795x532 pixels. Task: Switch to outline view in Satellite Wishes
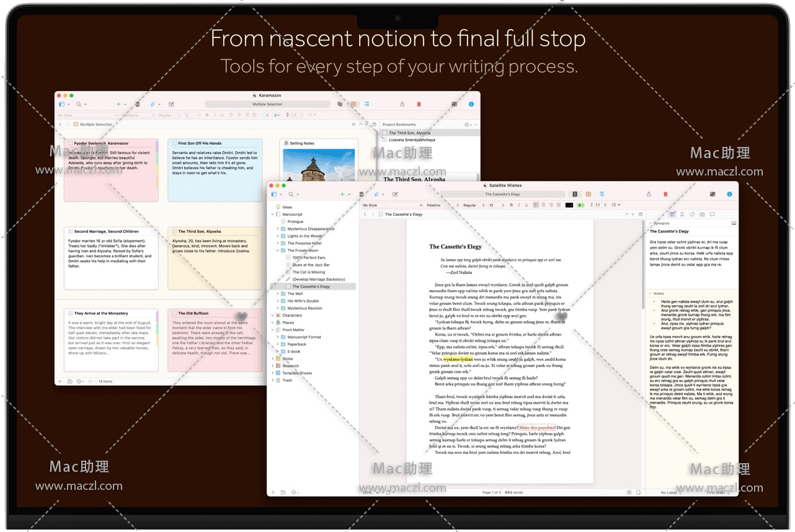(602, 194)
